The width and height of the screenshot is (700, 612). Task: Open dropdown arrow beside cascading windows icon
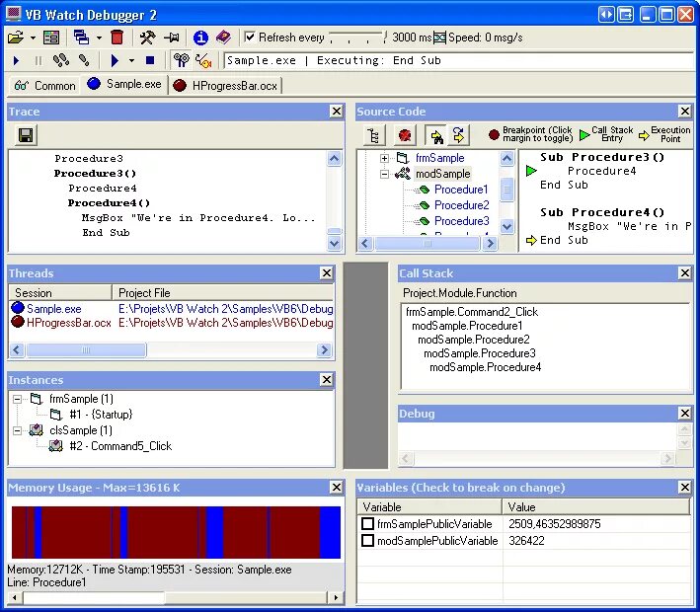pyautogui.click(x=99, y=38)
